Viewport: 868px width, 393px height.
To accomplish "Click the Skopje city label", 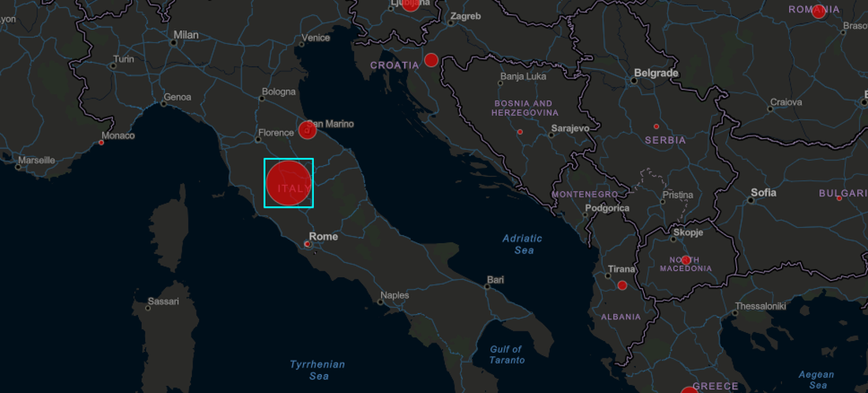I will point(689,233).
